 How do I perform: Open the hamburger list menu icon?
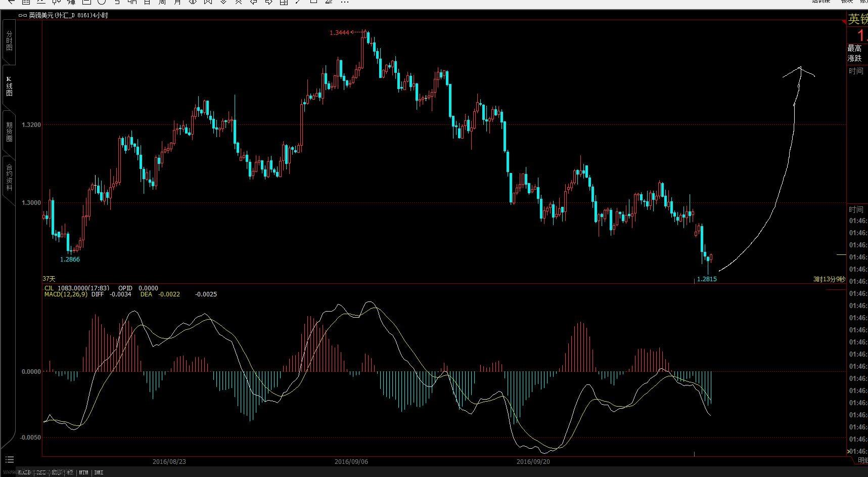9,460
